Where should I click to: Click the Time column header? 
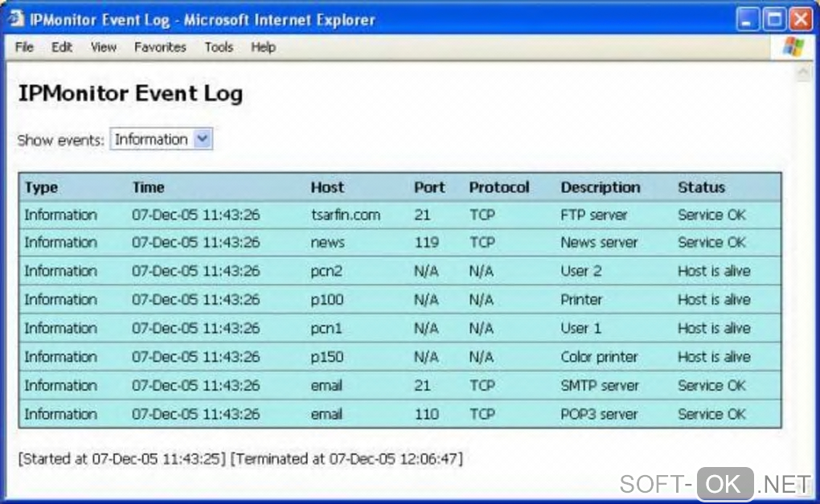coord(148,187)
